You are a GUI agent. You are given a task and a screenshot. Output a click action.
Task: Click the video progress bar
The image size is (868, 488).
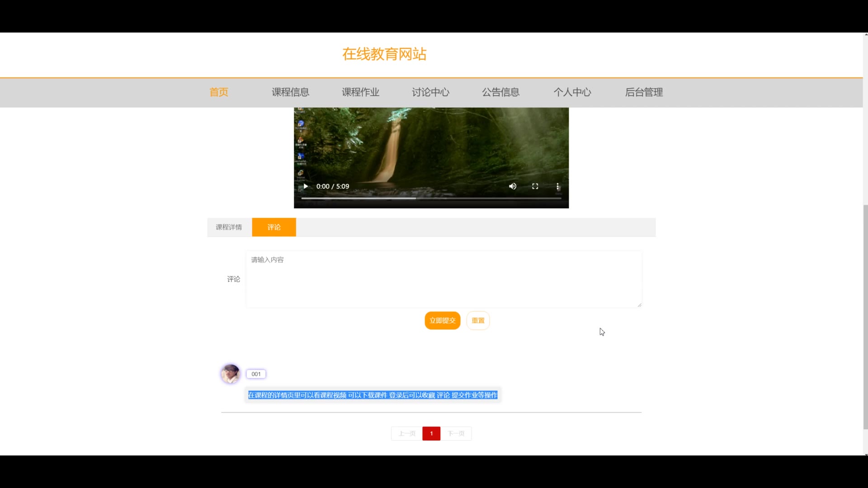click(x=431, y=198)
